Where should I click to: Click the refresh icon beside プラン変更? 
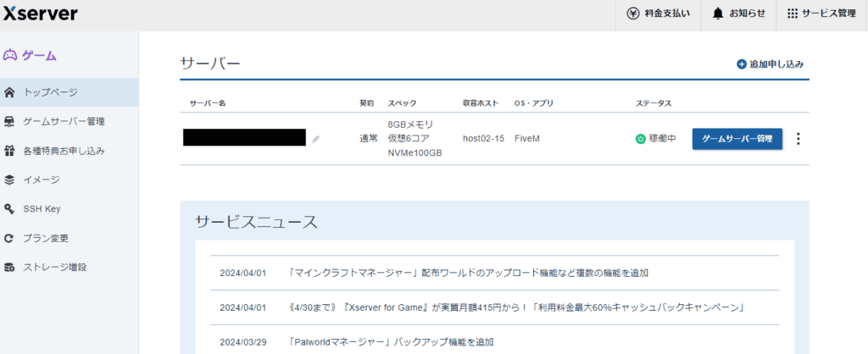(x=8, y=238)
